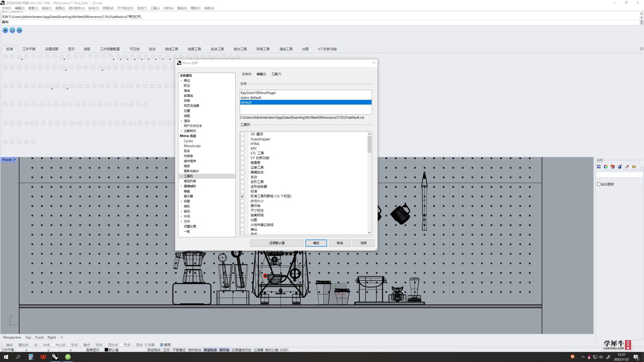Check the Grasshopper toolbar checkbox

tap(242, 139)
